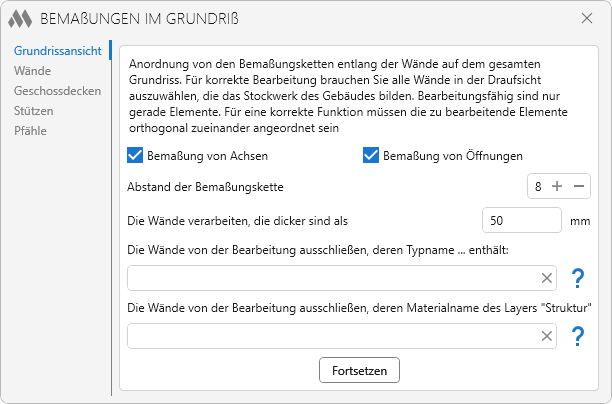Open the Geschossdecken tab
Image resolution: width=612 pixels, height=404 pixels.
(x=57, y=91)
